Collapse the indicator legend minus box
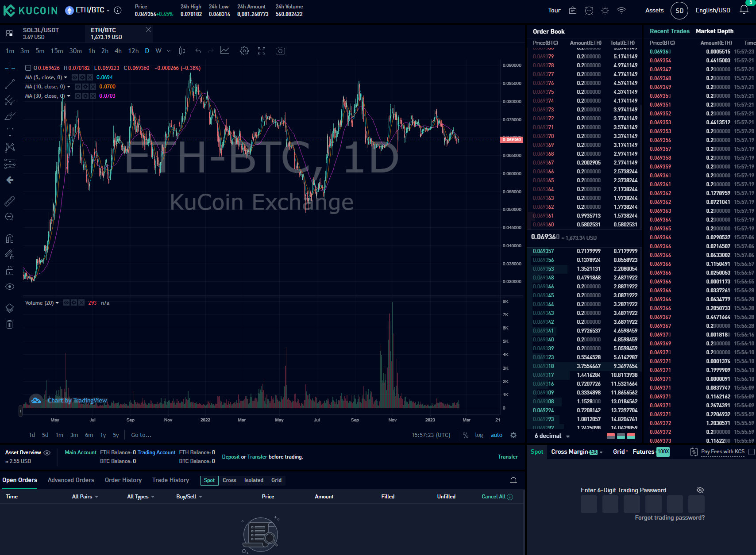 tap(28, 68)
